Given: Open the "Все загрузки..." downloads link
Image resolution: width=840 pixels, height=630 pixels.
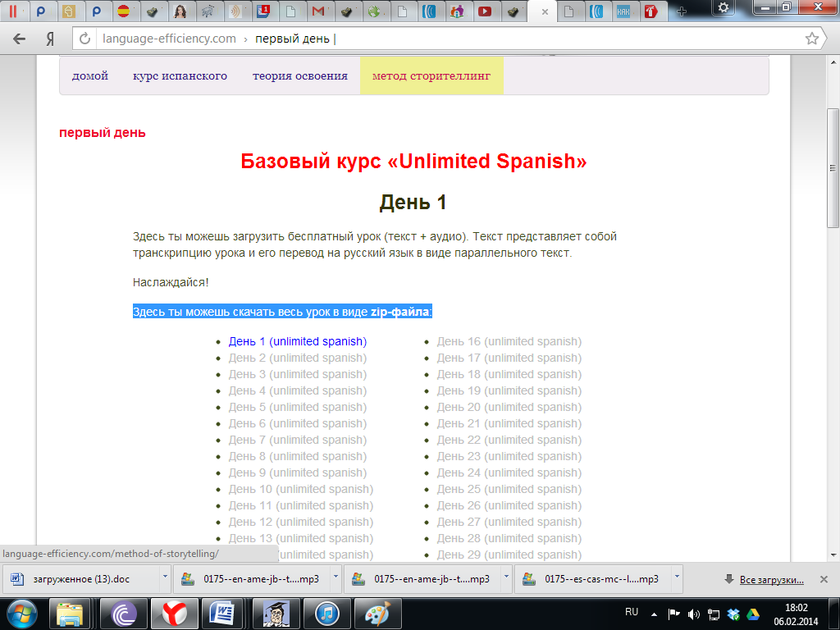Looking at the screenshot, I should coord(771,580).
